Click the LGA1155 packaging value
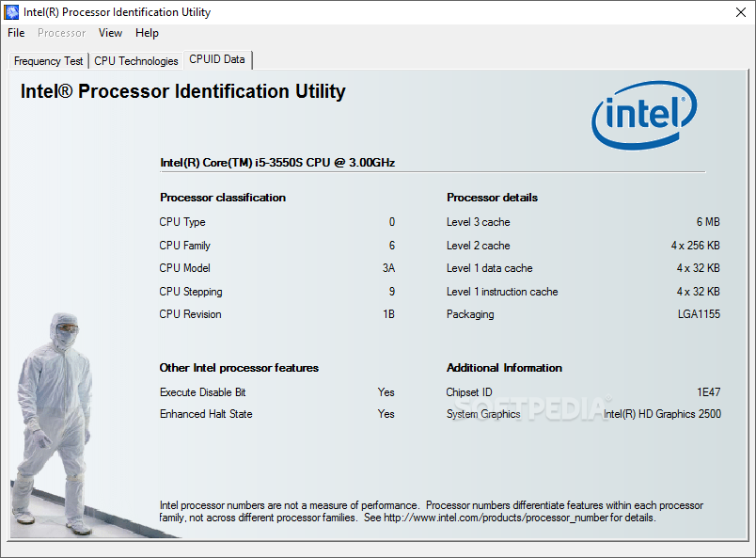The width and height of the screenshot is (756, 558). (699, 314)
